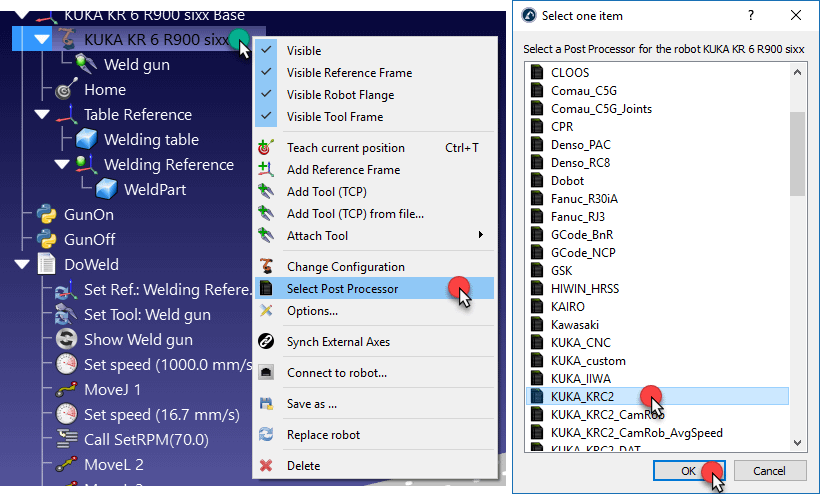Viewport: 820px width, 494px height.
Task: Click the Show Weld gun instruction icon
Action: (x=66, y=339)
